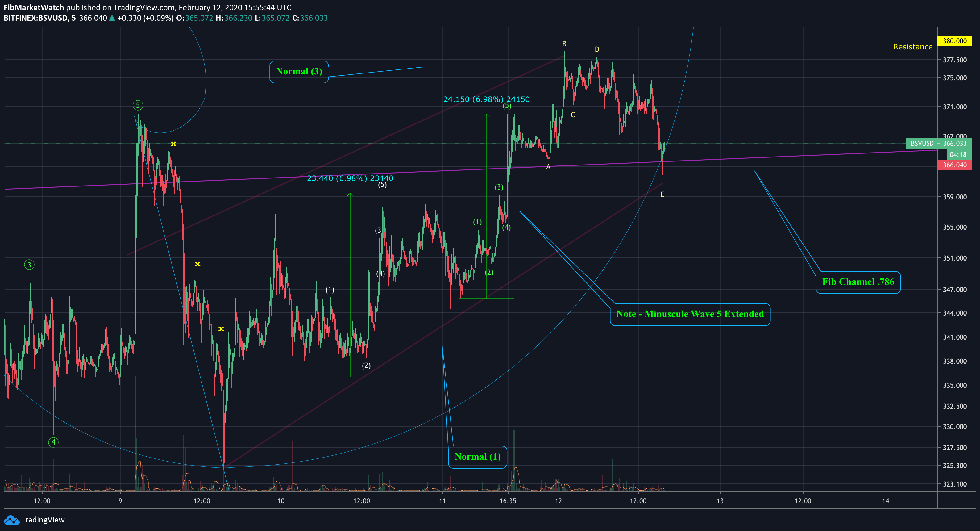The width and height of the screenshot is (980, 531).
Task: Click the date 13 on time axis
Action: [x=720, y=501]
